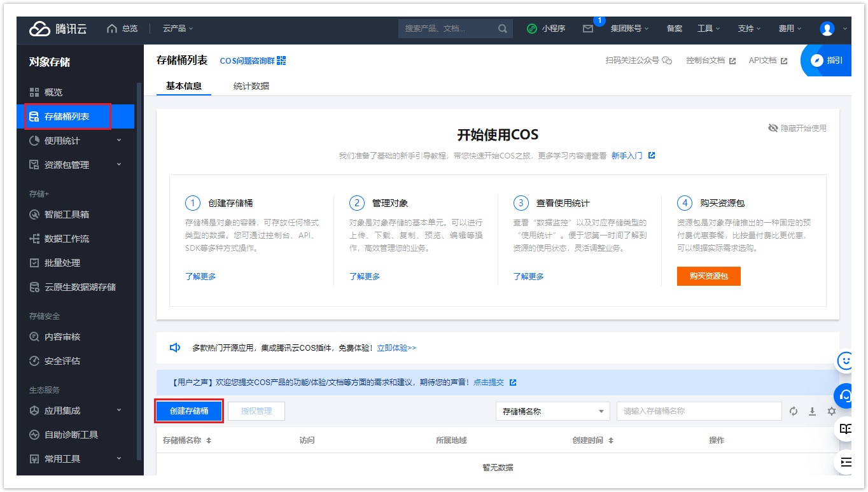The width and height of the screenshot is (868, 492).
Task: Expand the 使用统计 sidebar section
Action: point(75,141)
